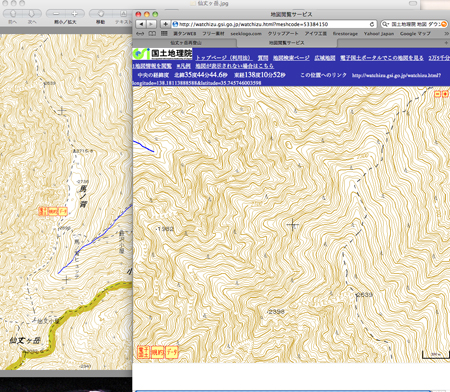Open the アイワ工業 bookmark

click(x=315, y=34)
